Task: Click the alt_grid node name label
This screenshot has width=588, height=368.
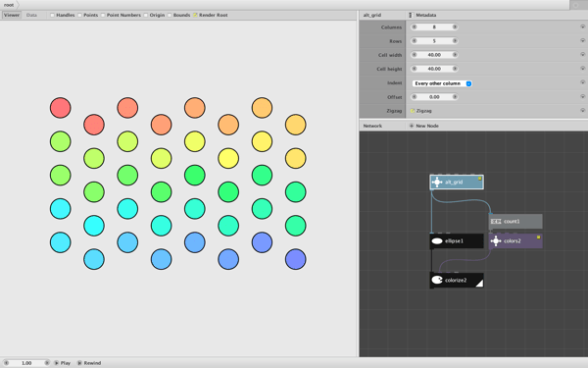Action: (454, 183)
